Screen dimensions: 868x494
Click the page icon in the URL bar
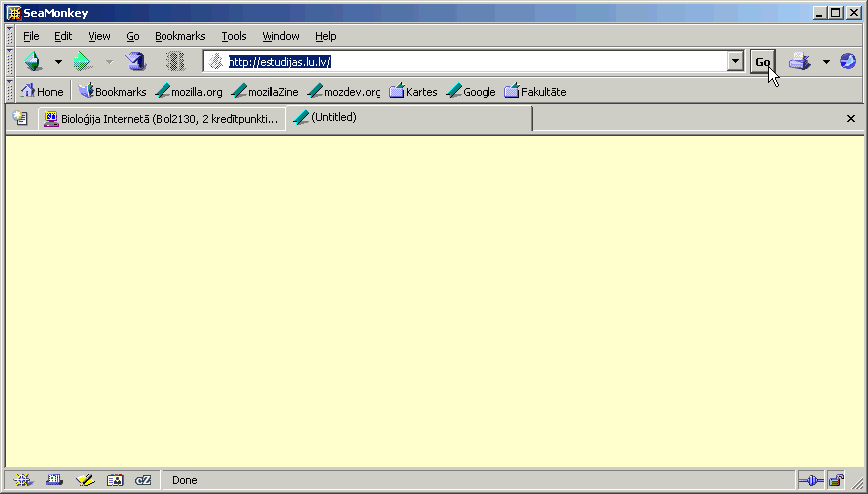click(216, 62)
